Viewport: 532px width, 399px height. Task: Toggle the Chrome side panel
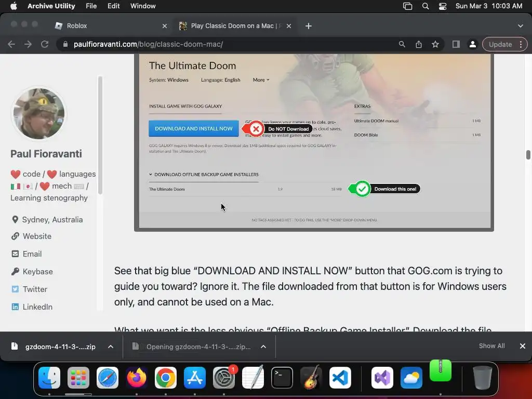456,44
